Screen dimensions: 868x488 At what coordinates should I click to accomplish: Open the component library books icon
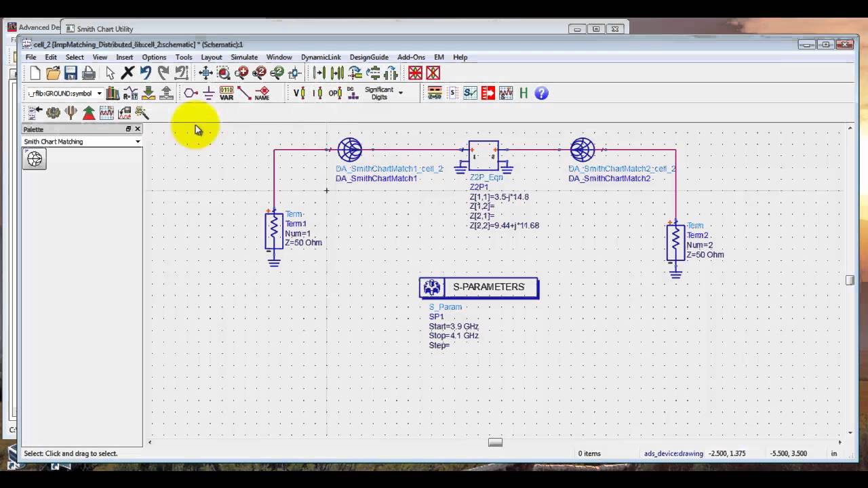(113, 94)
